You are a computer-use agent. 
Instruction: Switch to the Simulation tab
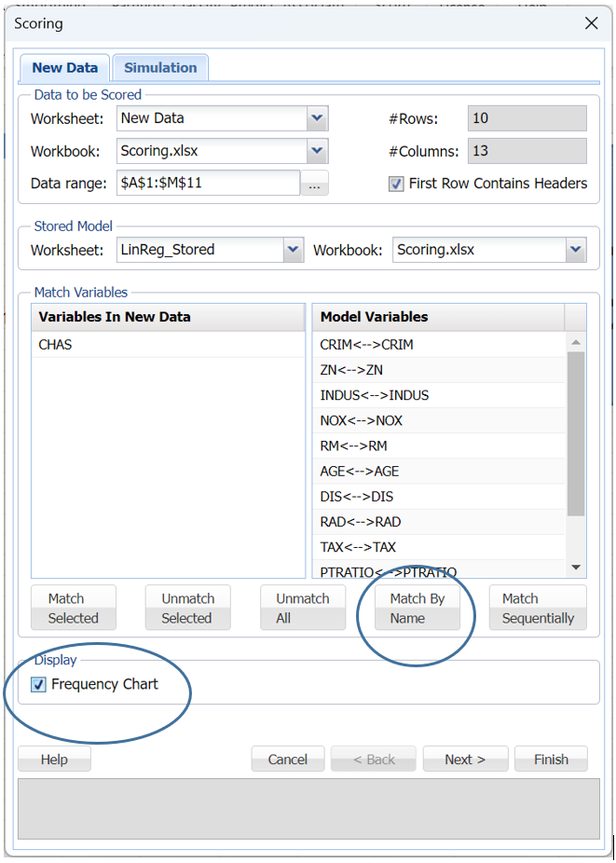coord(160,68)
